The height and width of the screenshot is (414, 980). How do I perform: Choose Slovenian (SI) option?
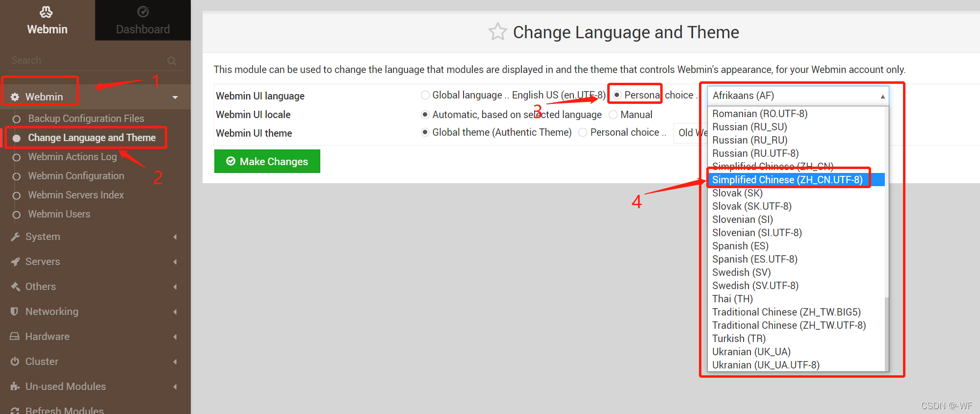point(796,219)
